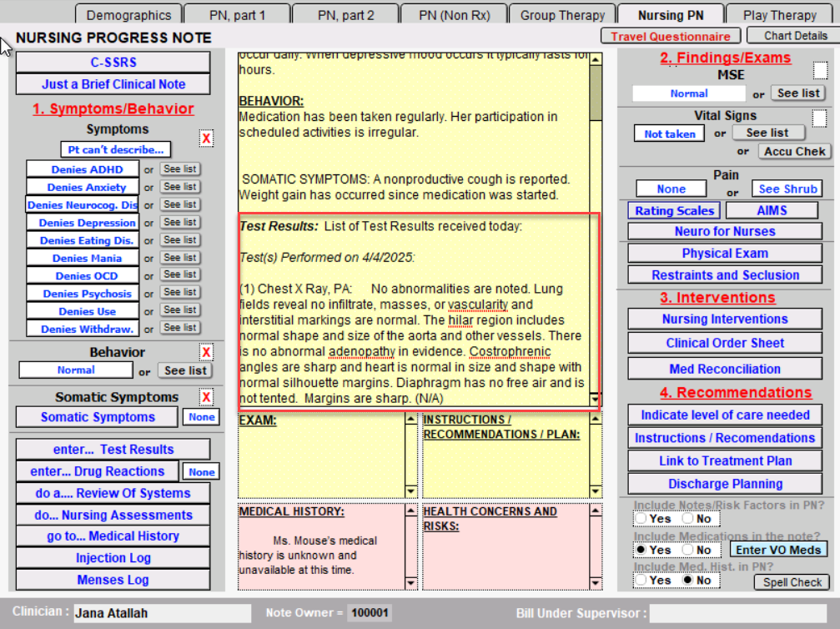Click the Bill Under Supervisor field
This screenshot has width=840, height=629.
click(x=738, y=613)
